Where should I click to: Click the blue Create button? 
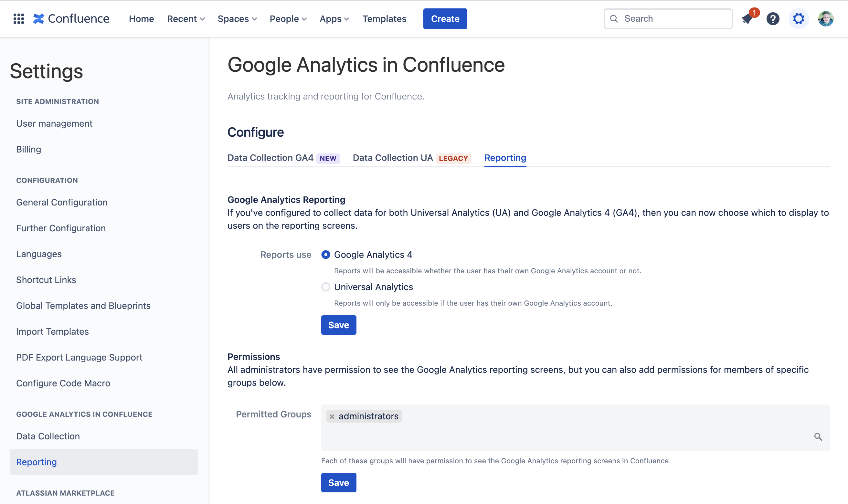pyautogui.click(x=445, y=19)
